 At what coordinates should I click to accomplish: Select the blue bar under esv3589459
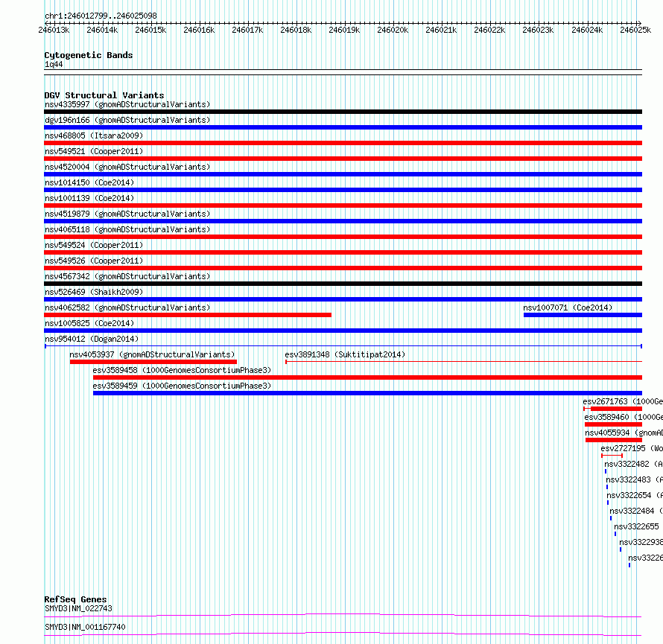(367, 393)
